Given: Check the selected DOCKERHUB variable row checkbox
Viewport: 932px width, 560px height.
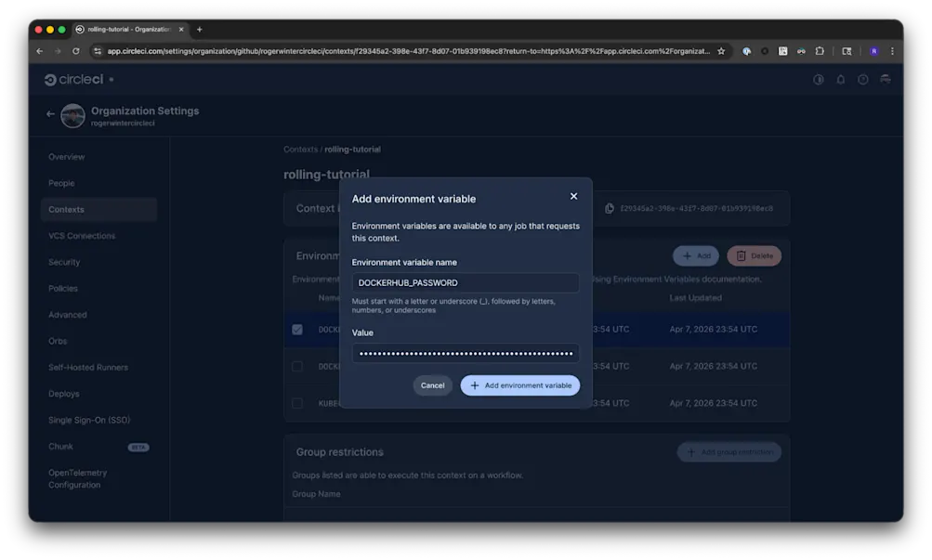Looking at the screenshot, I should click(x=297, y=329).
